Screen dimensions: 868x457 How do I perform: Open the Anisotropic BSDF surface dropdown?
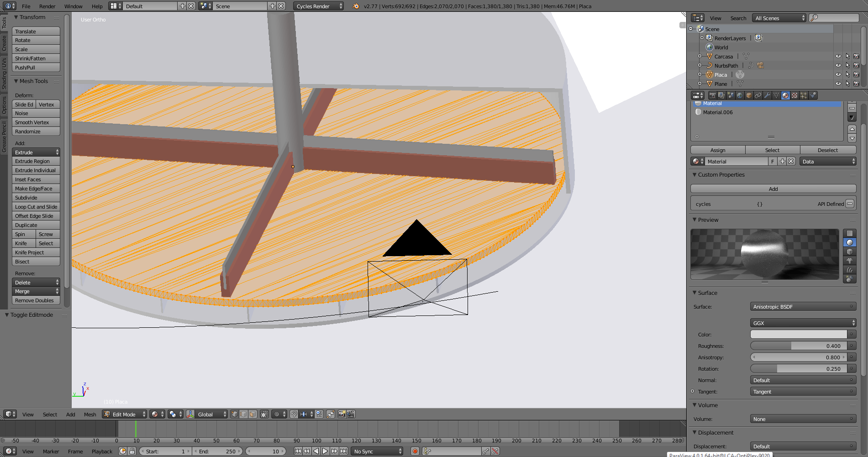803,306
